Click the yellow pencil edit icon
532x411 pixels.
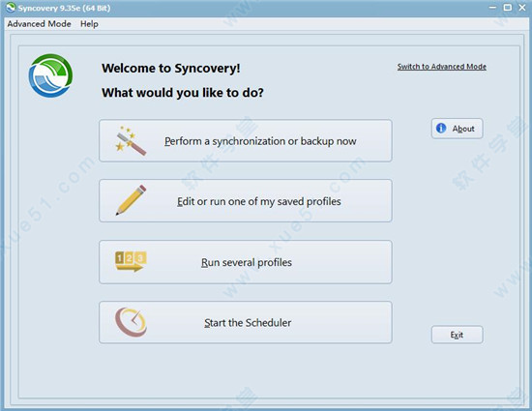pyautogui.click(x=131, y=200)
